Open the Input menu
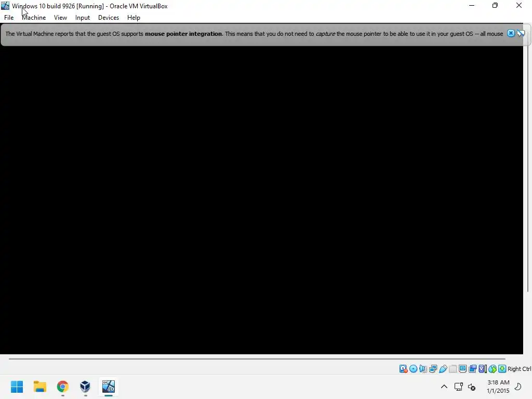 [83, 18]
